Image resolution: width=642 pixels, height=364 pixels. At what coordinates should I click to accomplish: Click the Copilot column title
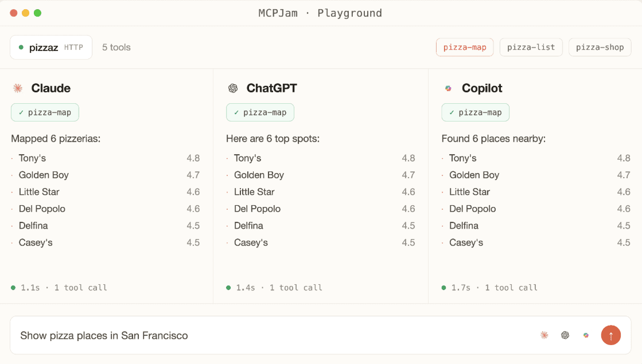coord(482,88)
